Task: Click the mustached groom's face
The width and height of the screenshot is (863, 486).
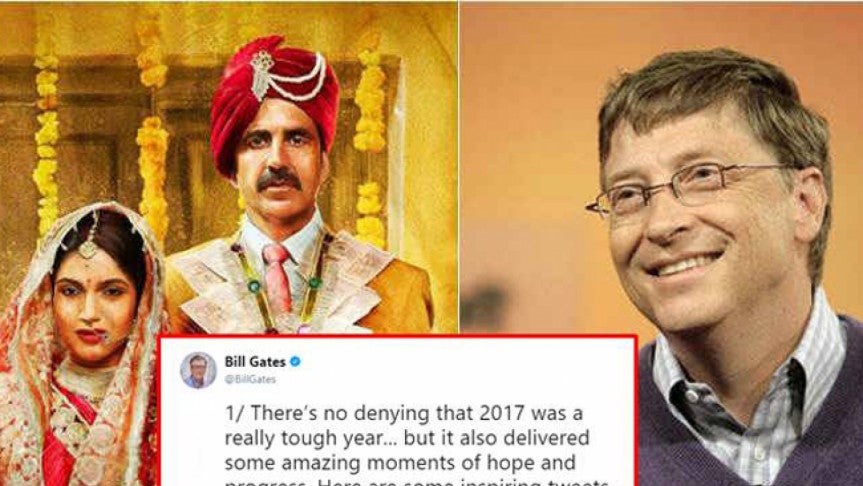Action: tap(278, 165)
